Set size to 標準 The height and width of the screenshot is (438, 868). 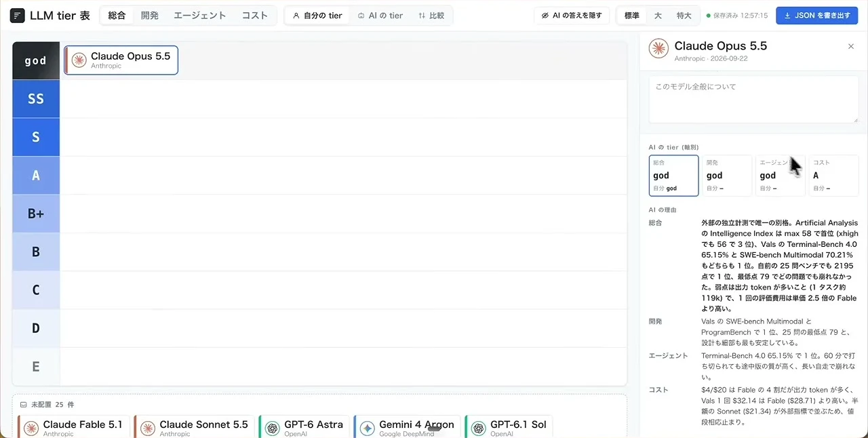[631, 16]
